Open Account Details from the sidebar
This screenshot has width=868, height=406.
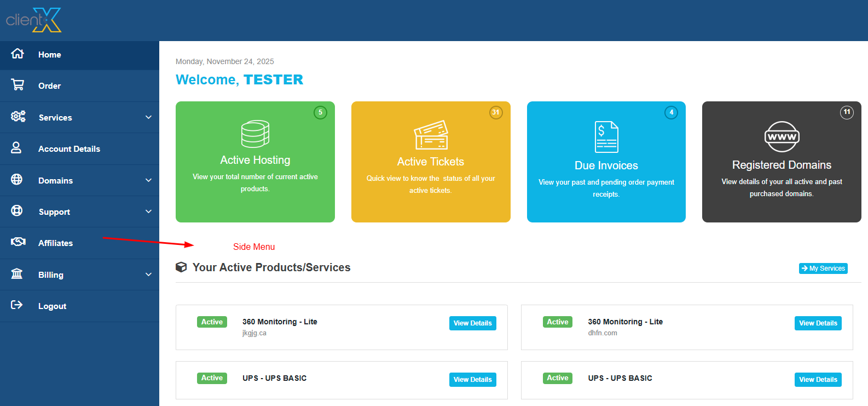tap(69, 149)
